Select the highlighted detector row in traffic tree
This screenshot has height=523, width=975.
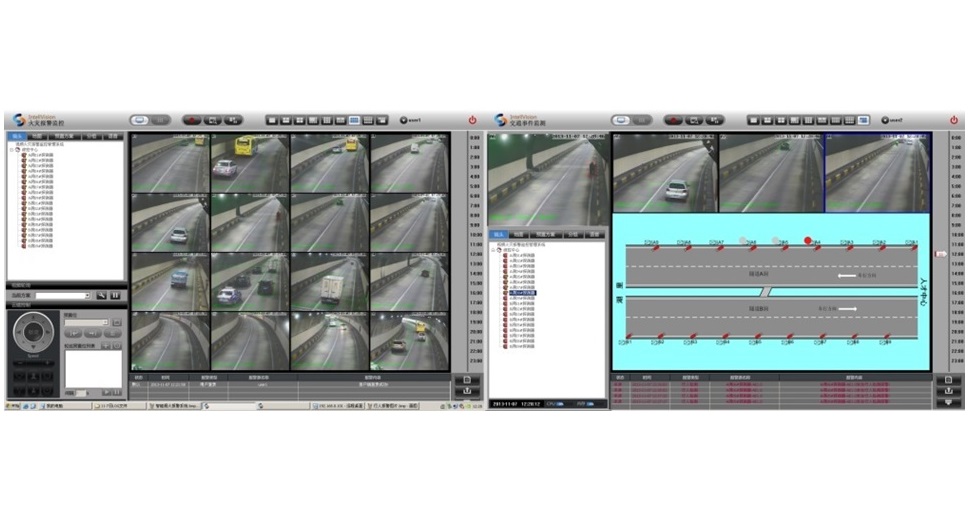pos(522,292)
